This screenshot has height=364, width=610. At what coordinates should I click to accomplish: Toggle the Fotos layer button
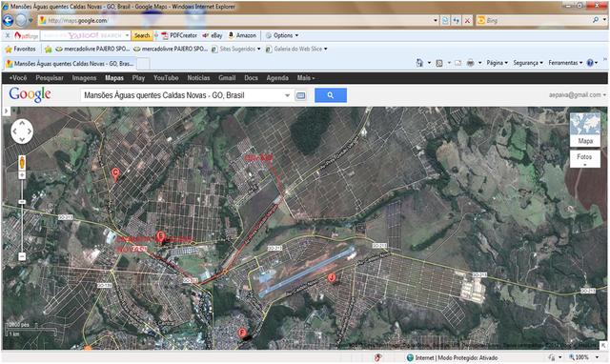click(x=584, y=159)
